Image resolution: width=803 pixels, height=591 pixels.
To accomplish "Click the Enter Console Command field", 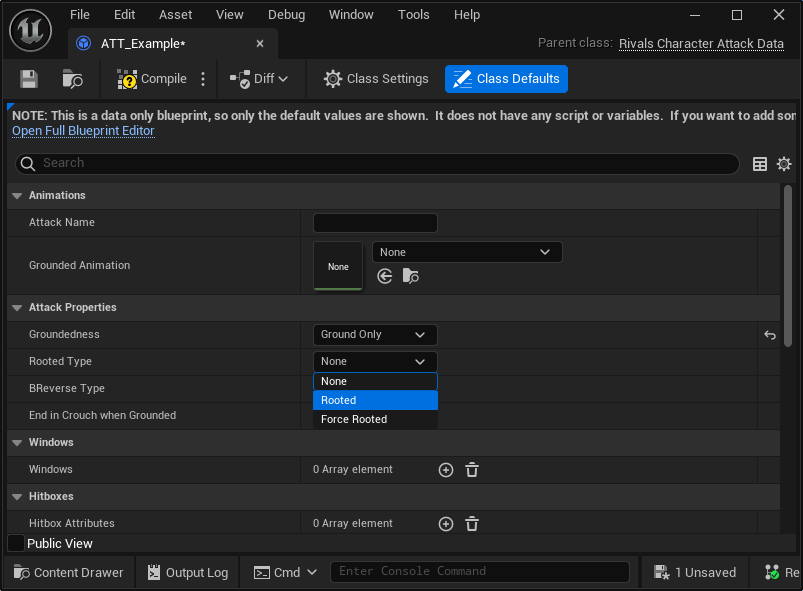I will coord(480,572).
